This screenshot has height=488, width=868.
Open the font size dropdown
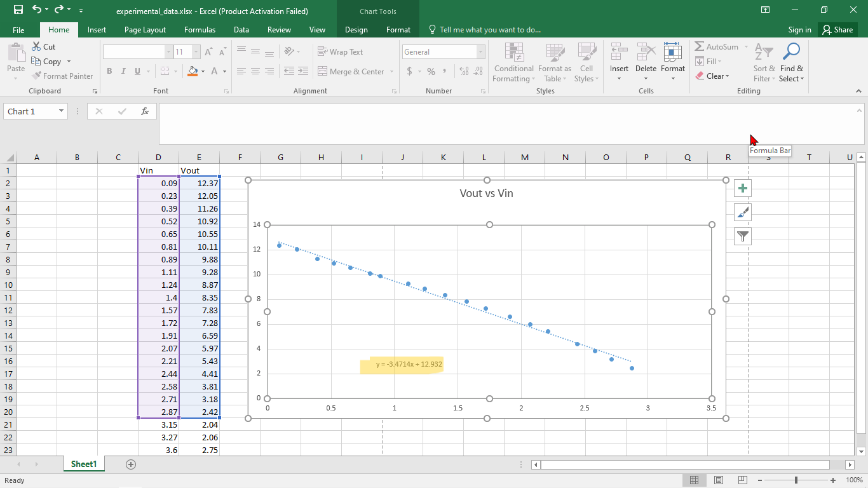tap(195, 51)
